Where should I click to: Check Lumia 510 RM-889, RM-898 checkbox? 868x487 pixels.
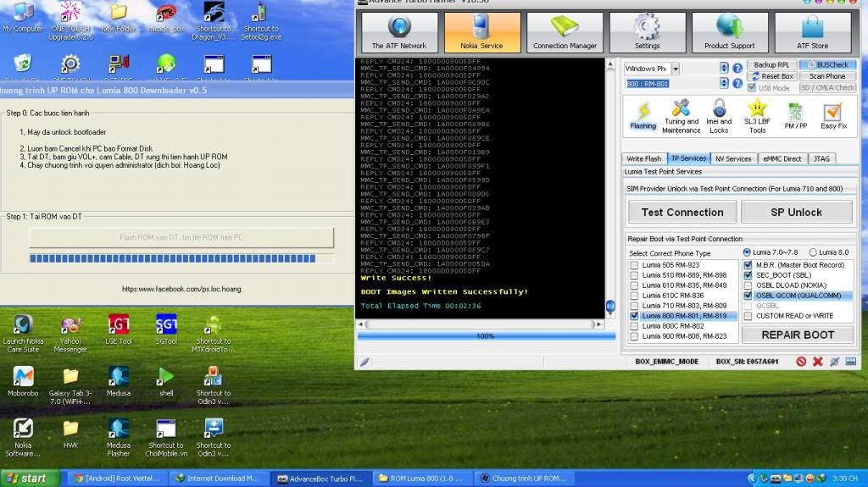(x=634, y=275)
